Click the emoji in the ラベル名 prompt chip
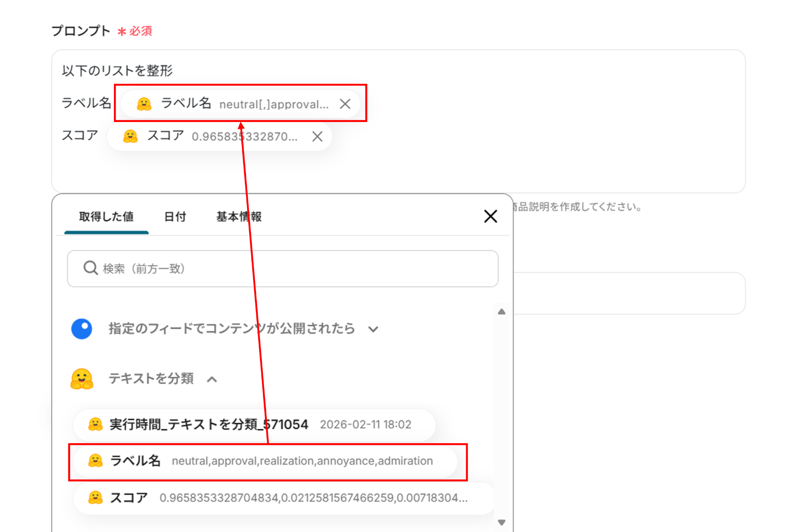Image resolution: width=791 pixels, height=532 pixels. 144,104
